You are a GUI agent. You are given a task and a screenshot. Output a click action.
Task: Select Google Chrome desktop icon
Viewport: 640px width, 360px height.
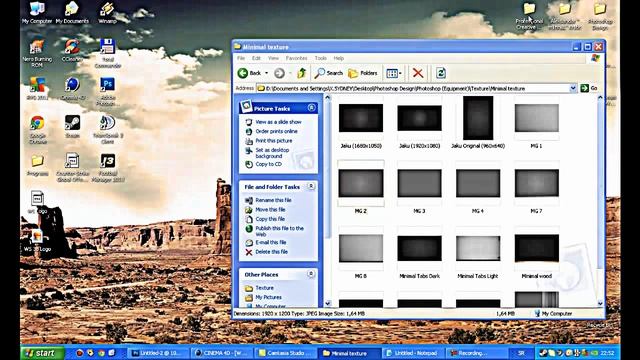37,130
